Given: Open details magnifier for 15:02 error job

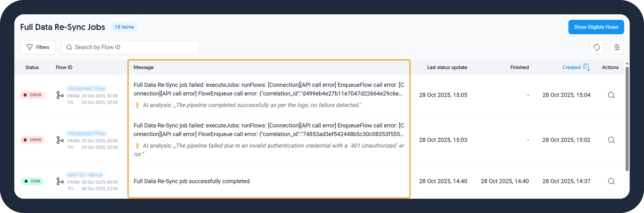Looking at the screenshot, I should click(611, 140).
